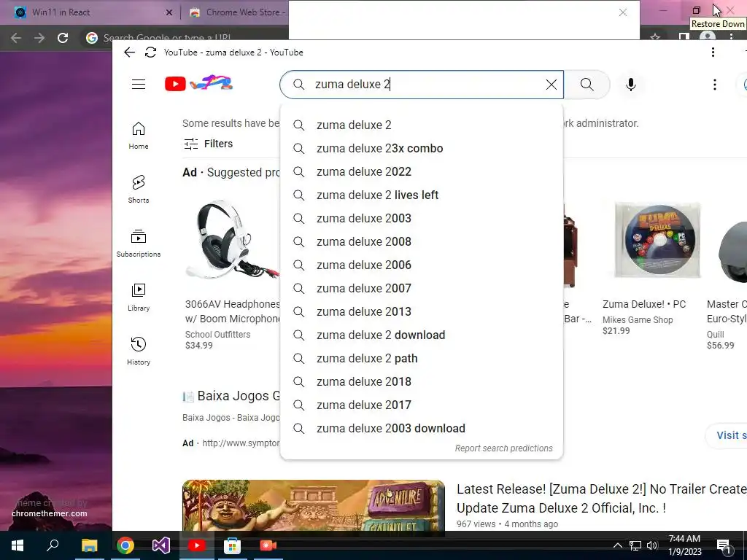Open File Explorer from taskbar

(89, 545)
